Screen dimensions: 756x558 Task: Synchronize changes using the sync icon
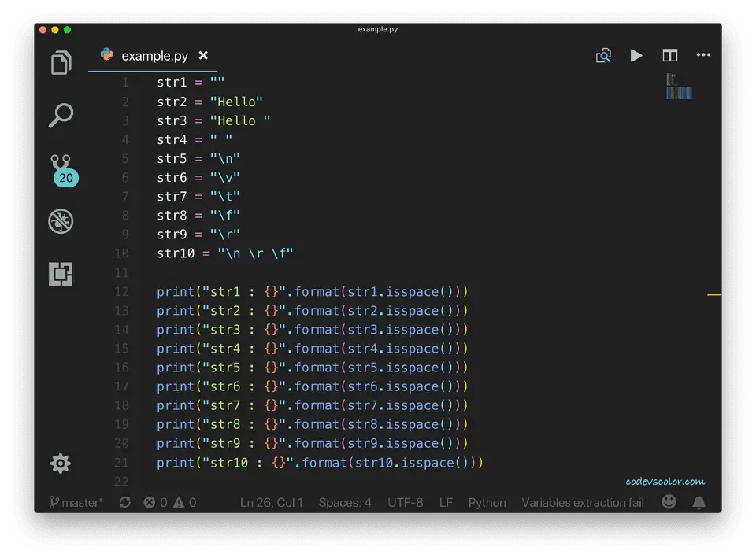[125, 502]
